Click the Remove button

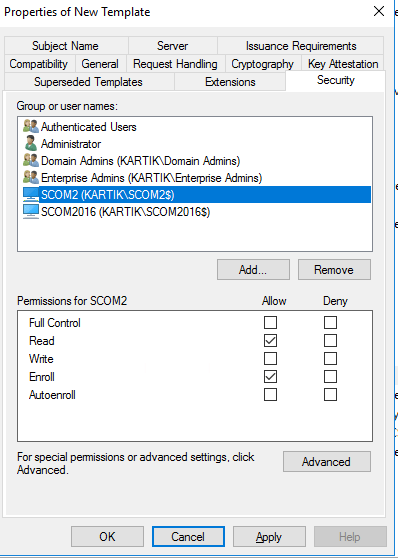tap(334, 269)
